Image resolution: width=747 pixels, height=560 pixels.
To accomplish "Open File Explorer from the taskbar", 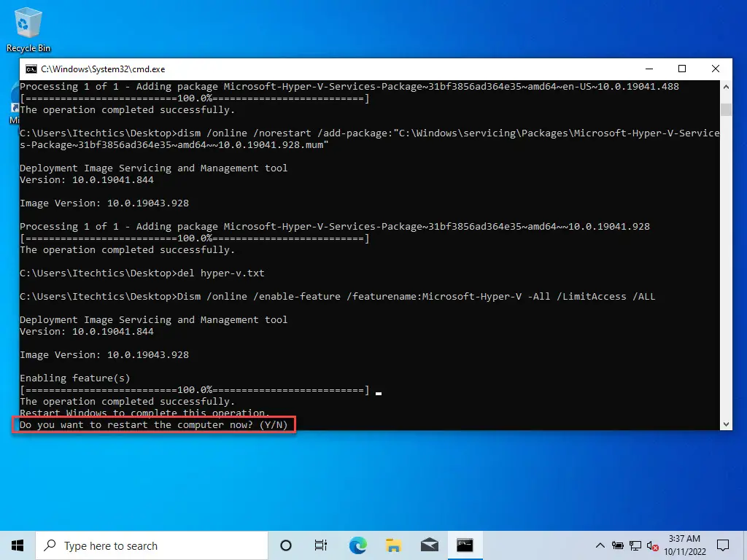I will tap(393, 545).
